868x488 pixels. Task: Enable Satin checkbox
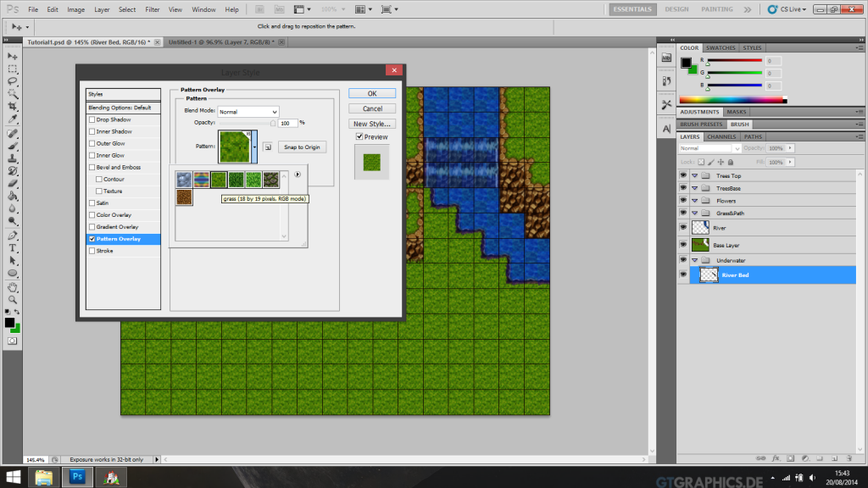92,203
